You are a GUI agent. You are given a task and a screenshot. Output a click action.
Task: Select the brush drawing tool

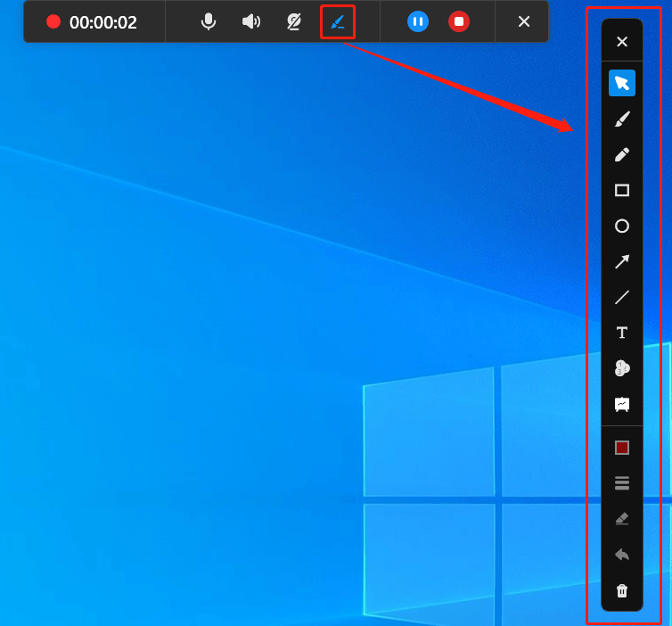click(x=622, y=119)
